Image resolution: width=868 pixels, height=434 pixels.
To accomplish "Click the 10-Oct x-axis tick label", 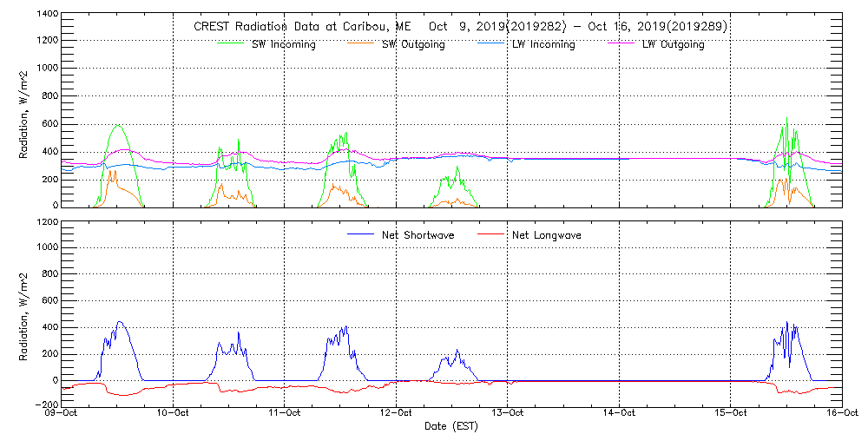I will 174,413.
